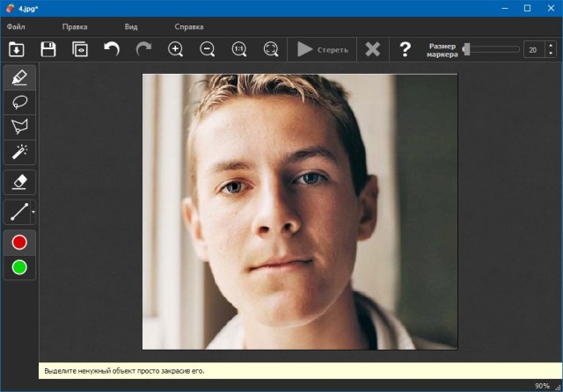
Task: Set zoom to 1:1 actual size
Action: [x=238, y=49]
